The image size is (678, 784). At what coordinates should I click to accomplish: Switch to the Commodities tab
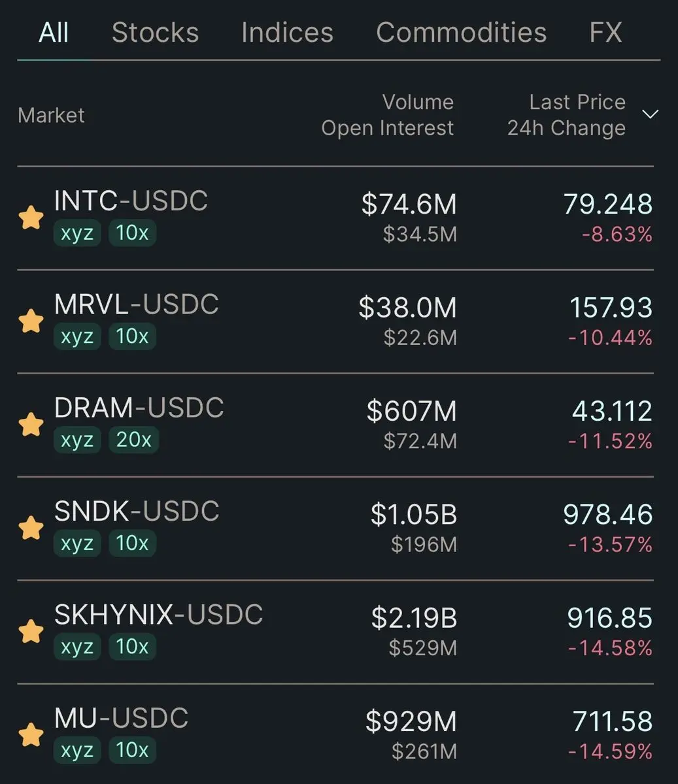461,32
